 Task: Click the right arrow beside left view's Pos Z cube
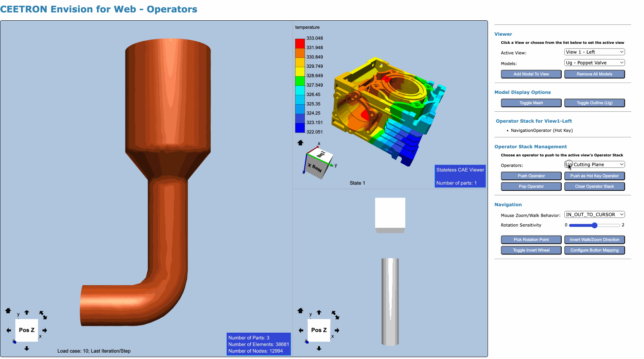pyautogui.click(x=45, y=330)
